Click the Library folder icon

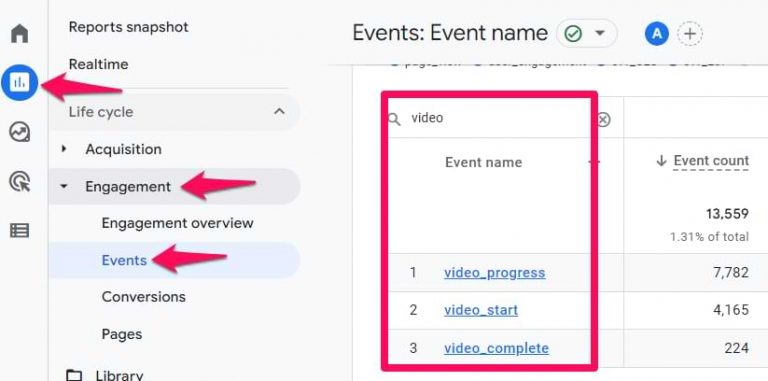click(x=74, y=376)
